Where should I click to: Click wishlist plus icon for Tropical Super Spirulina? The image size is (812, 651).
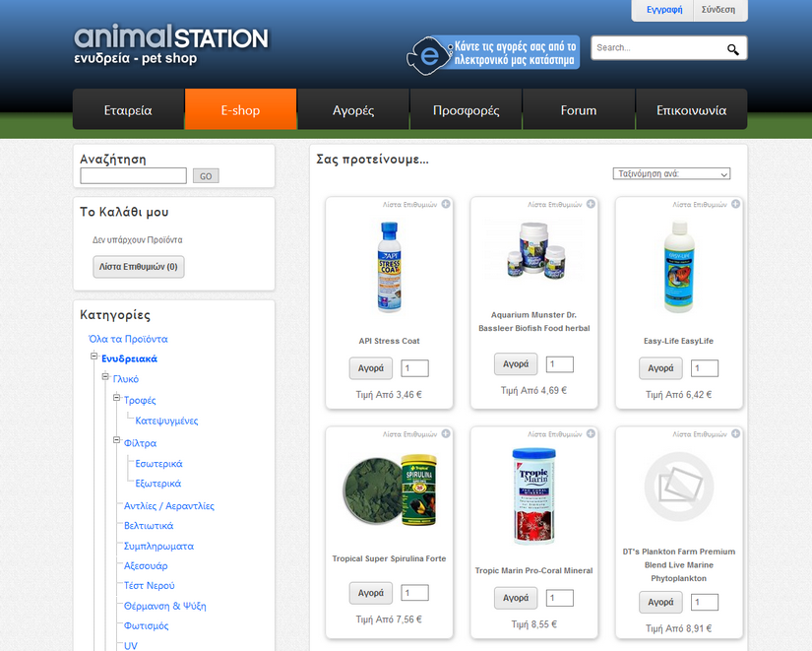446,434
